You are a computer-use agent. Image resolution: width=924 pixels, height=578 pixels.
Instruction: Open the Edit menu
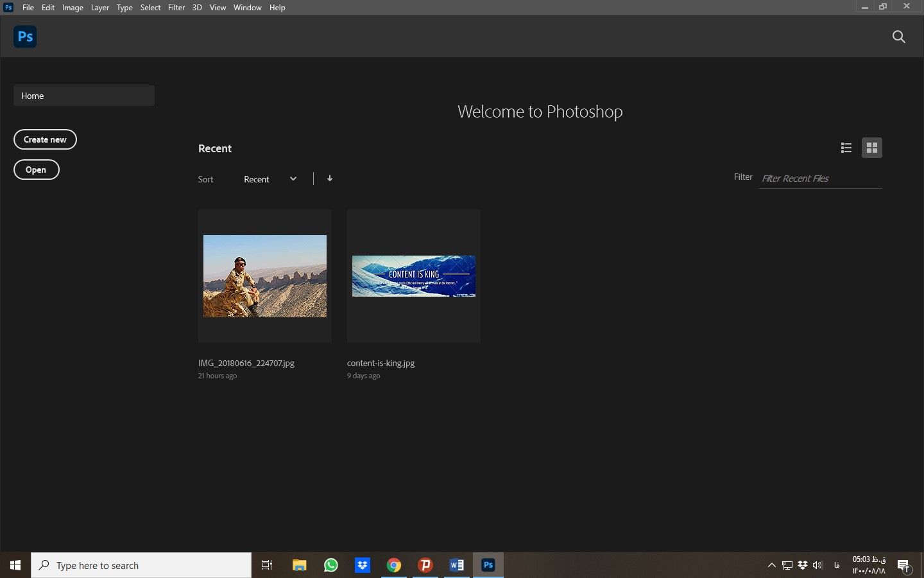(48, 8)
